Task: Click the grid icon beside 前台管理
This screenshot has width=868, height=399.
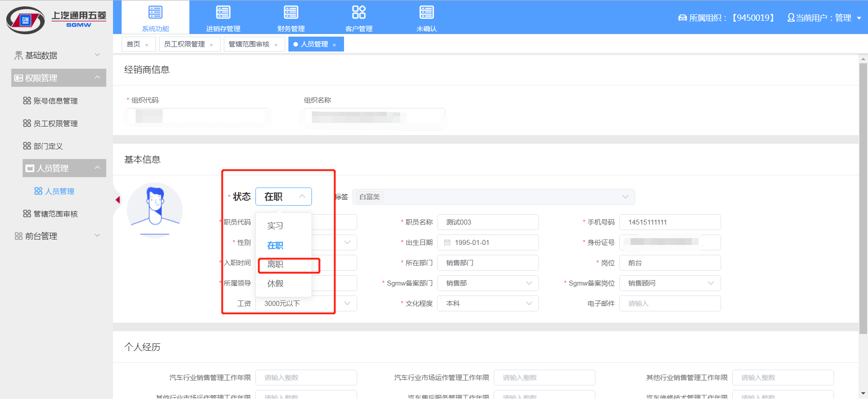Action: [x=19, y=236]
